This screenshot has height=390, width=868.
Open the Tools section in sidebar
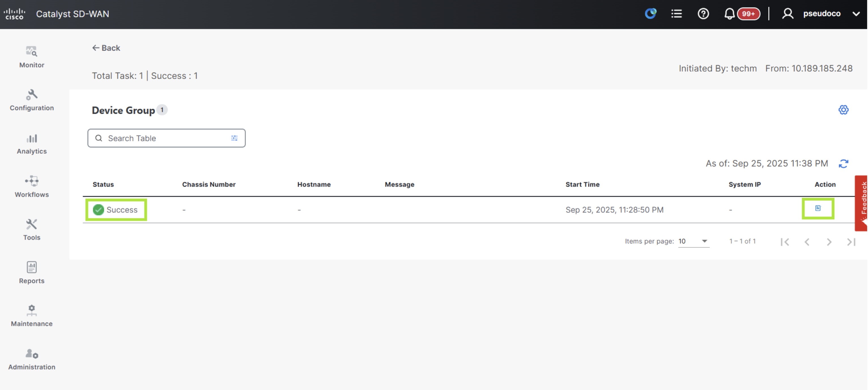[32, 230]
